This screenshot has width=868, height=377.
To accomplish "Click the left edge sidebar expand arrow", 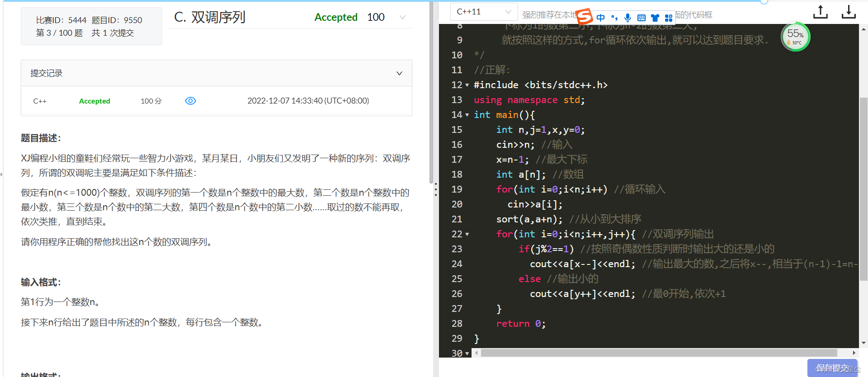I will click(x=1, y=174).
